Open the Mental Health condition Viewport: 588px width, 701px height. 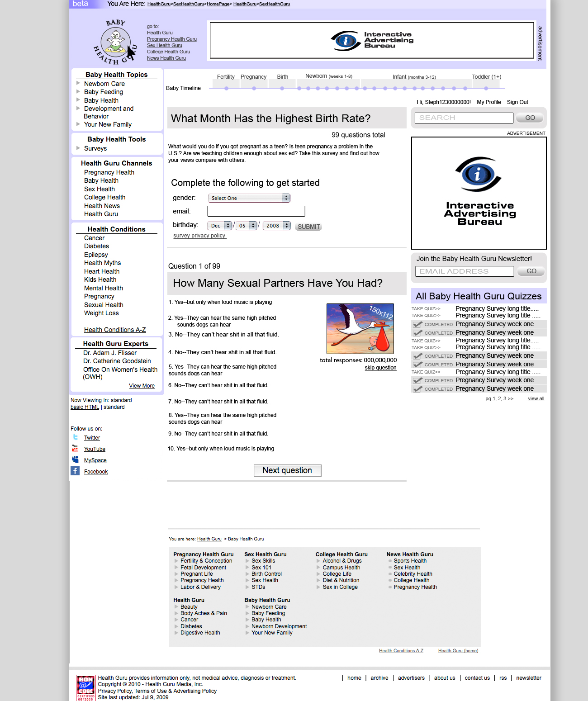[104, 288]
